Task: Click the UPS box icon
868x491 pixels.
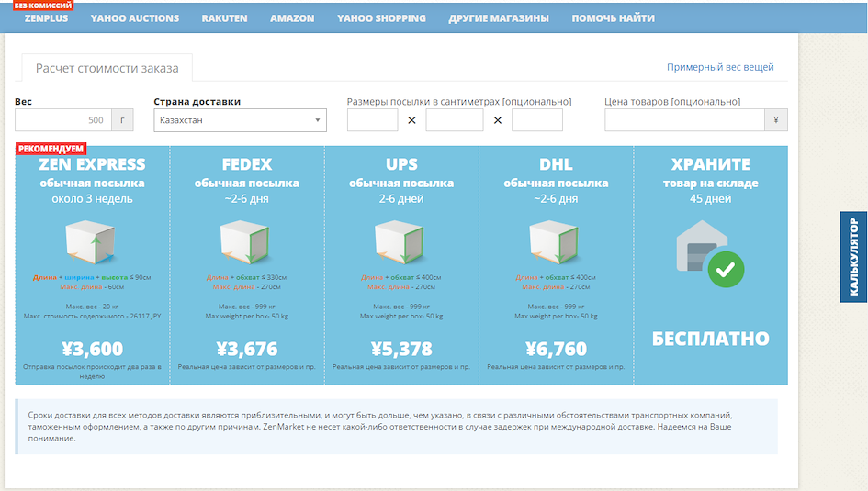Action: pyautogui.click(x=400, y=242)
